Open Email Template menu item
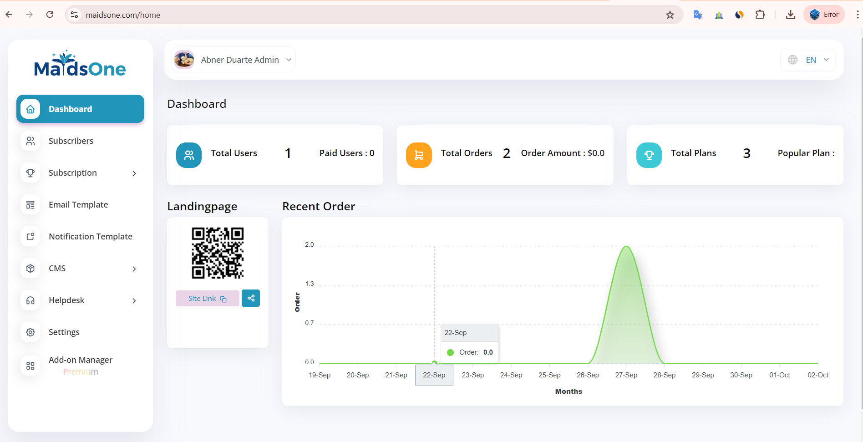Screen dimensions: 868x442 (78, 205)
